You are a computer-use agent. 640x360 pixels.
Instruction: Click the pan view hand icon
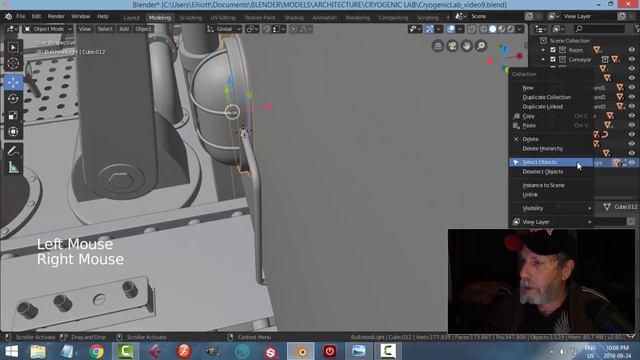point(467,46)
